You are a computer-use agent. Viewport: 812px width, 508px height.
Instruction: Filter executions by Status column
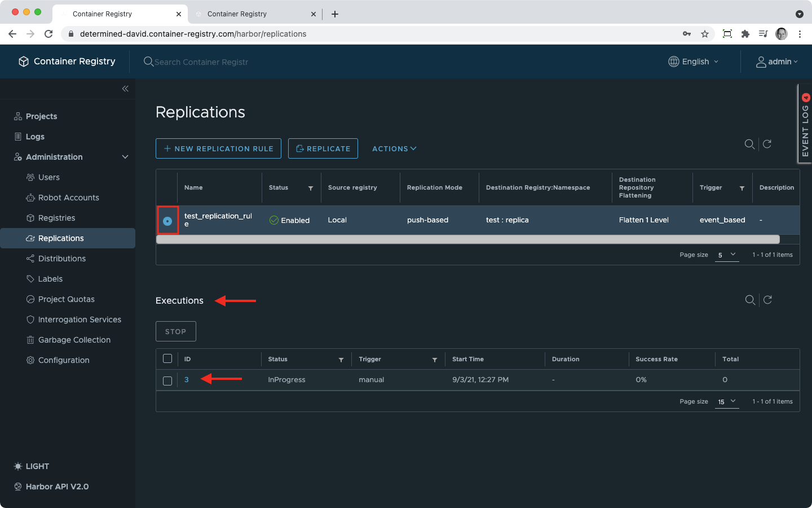(x=341, y=360)
